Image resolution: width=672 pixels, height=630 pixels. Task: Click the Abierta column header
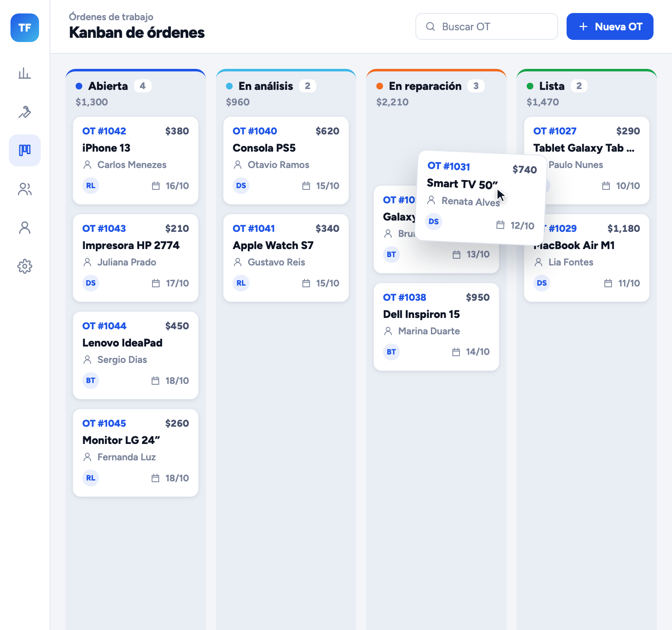pyautogui.click(x=108, y=86)
